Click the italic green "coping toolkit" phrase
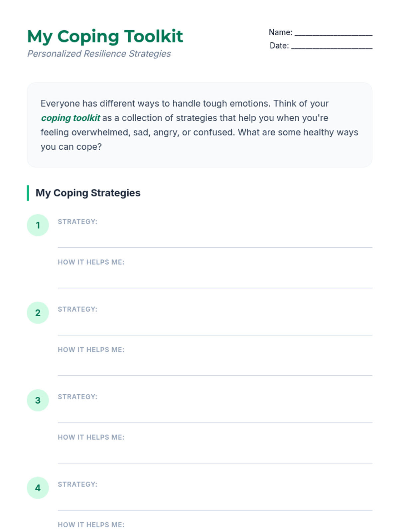This screenshot has width=399, height=532. pos(70,118)
